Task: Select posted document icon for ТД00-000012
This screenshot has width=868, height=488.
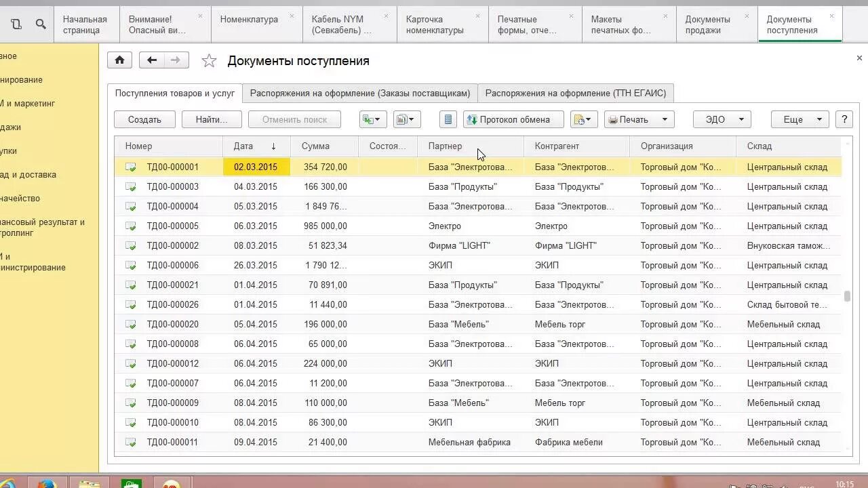Action: pos(131,363)
